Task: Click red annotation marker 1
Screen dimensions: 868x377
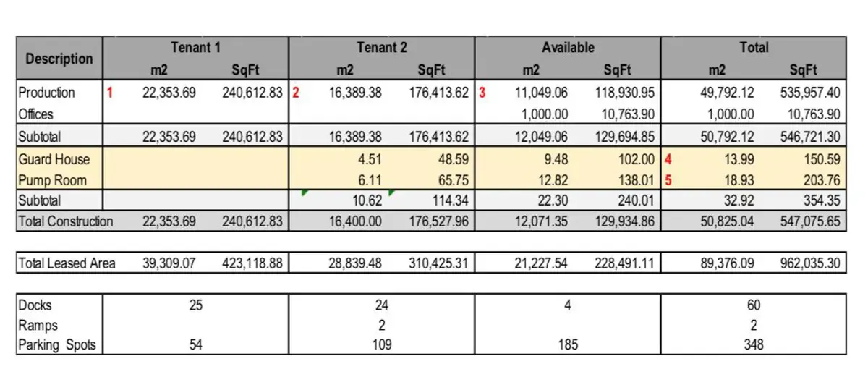Action: pos(111,93)
